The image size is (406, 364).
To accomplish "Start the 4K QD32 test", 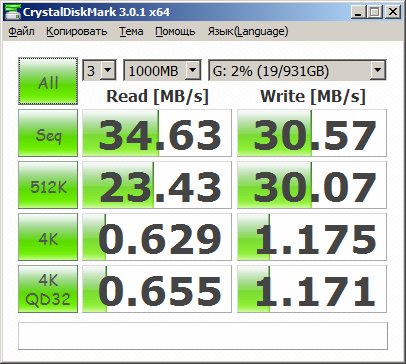I will coord(48,289).
